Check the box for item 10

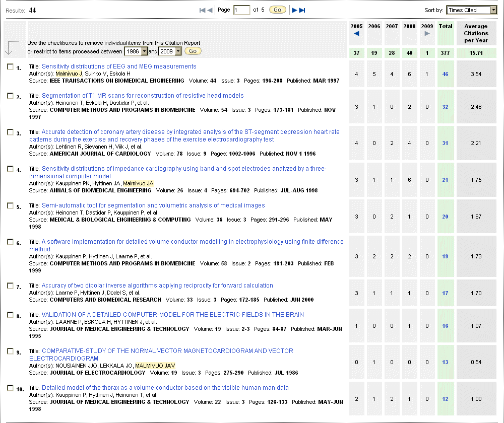(x=10, y=388)
